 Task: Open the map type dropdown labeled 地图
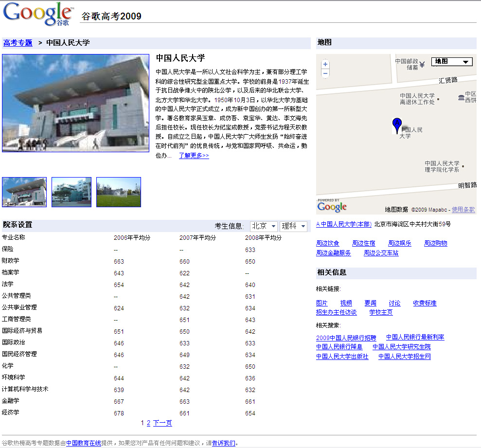click(452, 61)
